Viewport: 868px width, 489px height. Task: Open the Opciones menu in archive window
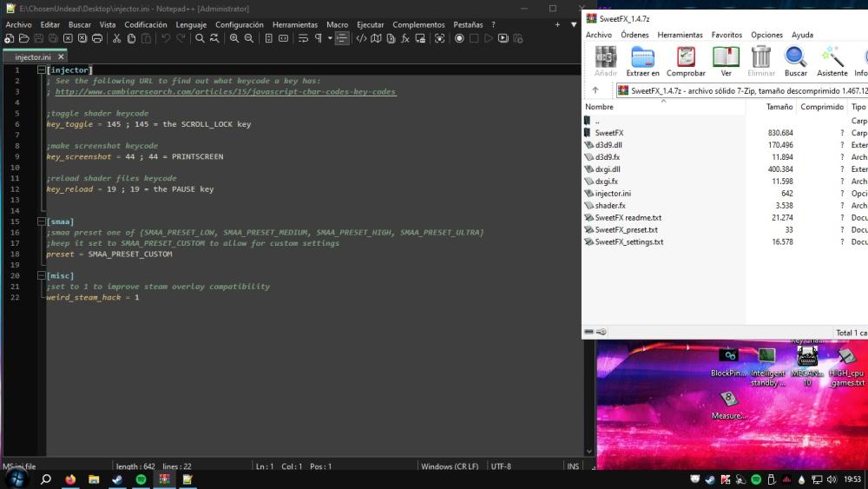click(766, 35)
